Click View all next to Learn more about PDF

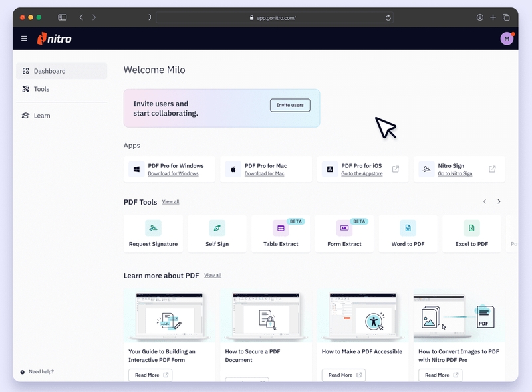pyautogui.click(x=213, y=275)
